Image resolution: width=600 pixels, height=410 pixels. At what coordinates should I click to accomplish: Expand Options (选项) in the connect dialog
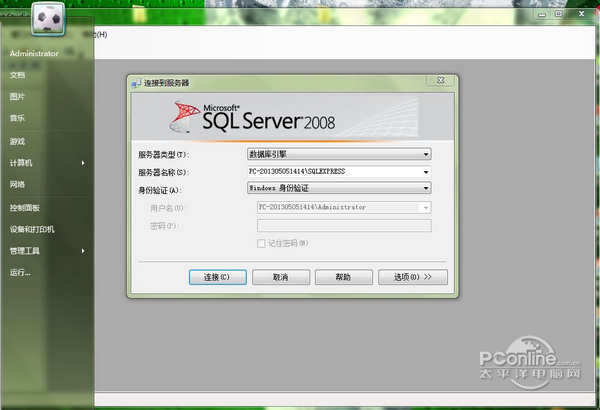pyautogui.click(x=412, y=277)
